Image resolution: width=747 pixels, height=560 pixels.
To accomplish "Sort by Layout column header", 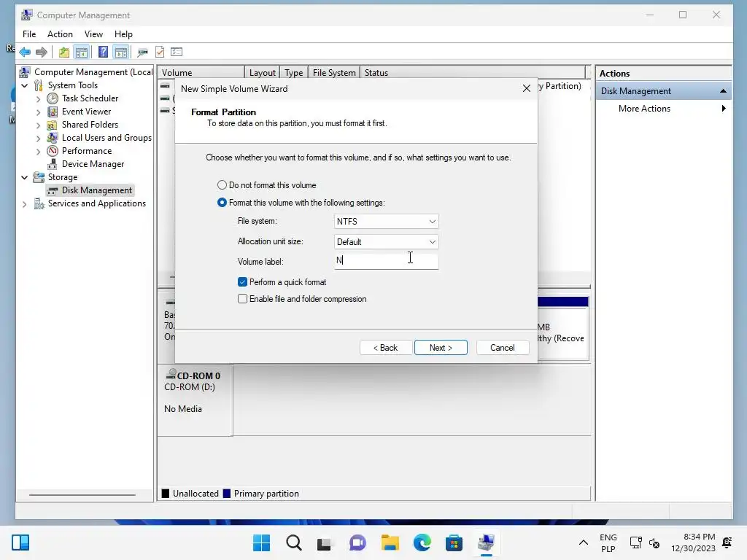I will pyautogui.click(x=262, y=72).
